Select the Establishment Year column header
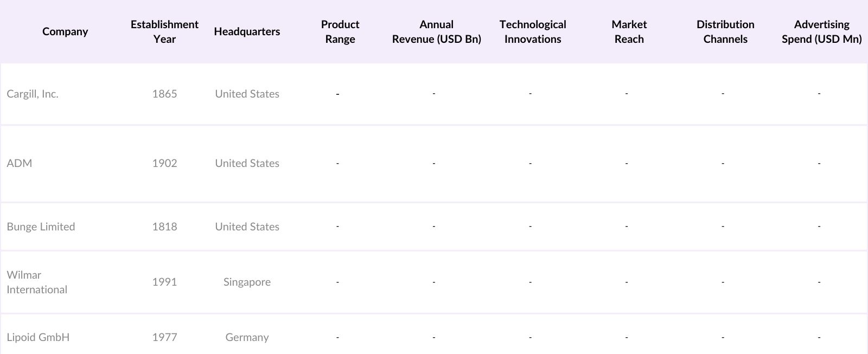Image resolution: width=868 pixels, height=354 pixels. [x=164, y=31]
